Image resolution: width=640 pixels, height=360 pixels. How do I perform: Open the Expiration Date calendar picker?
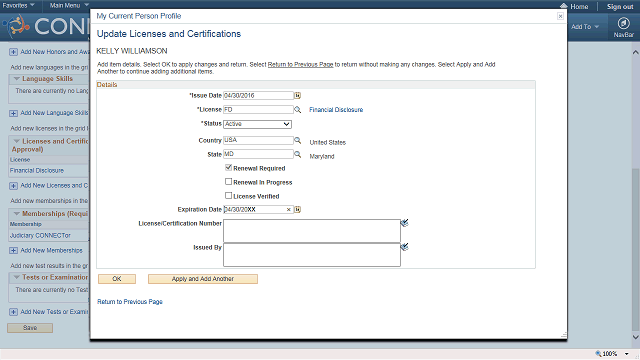(x=298, y=209)
